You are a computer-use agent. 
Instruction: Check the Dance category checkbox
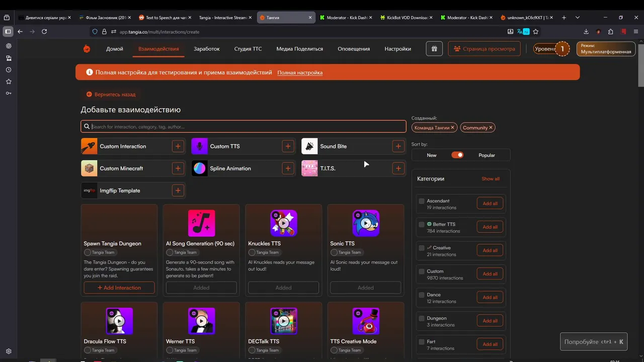[x=422, y=295]
